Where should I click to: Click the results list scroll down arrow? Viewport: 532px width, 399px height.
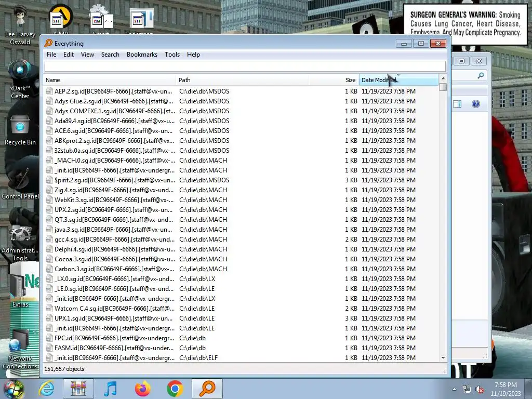click(443, 358)
